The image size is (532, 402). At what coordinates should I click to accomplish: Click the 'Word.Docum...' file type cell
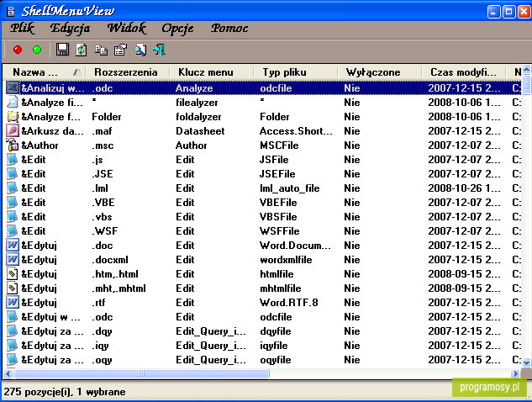click(x=295, y=245)
